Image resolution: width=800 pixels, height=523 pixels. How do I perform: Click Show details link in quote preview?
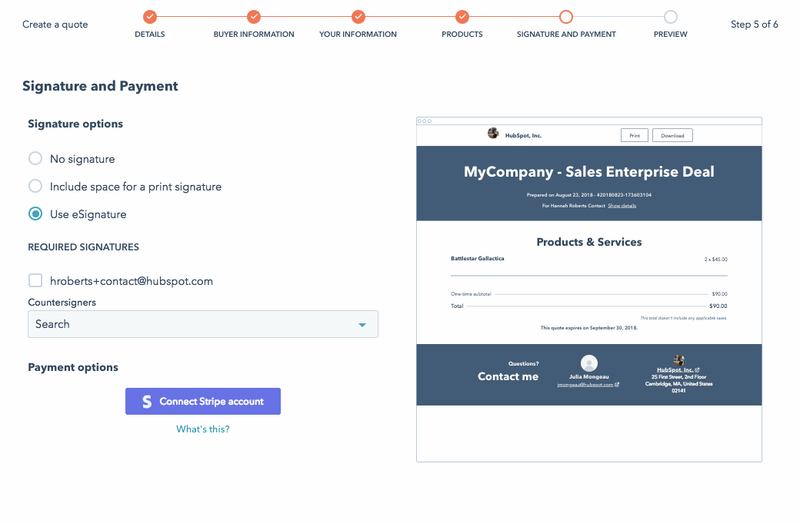622,206
